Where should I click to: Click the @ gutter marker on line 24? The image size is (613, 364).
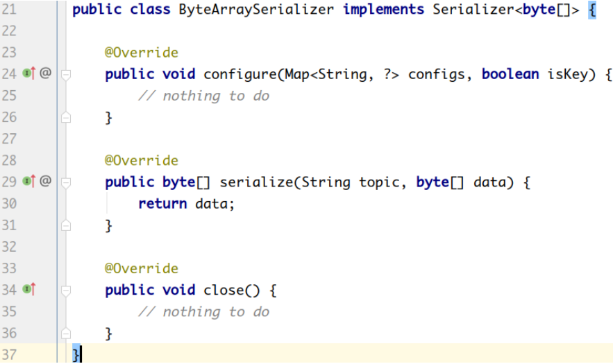(x=45, y=73)
